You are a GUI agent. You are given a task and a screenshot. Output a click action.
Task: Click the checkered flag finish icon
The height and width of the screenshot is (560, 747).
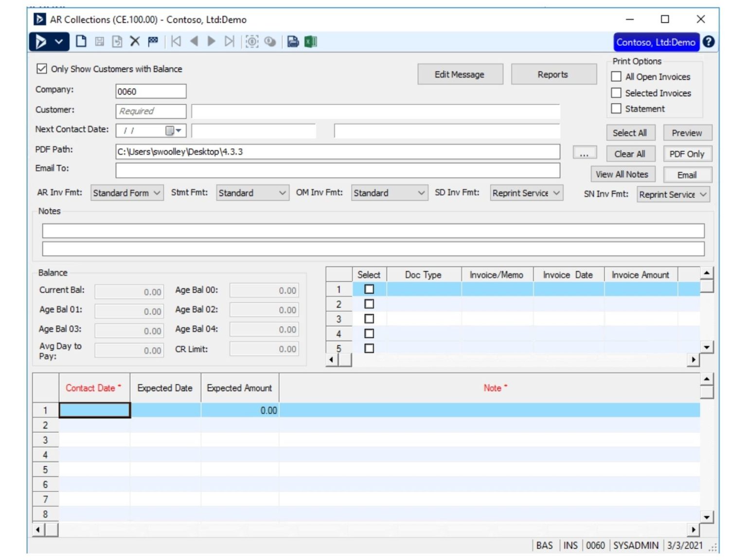pyautogui.click(x=153, y=41)
